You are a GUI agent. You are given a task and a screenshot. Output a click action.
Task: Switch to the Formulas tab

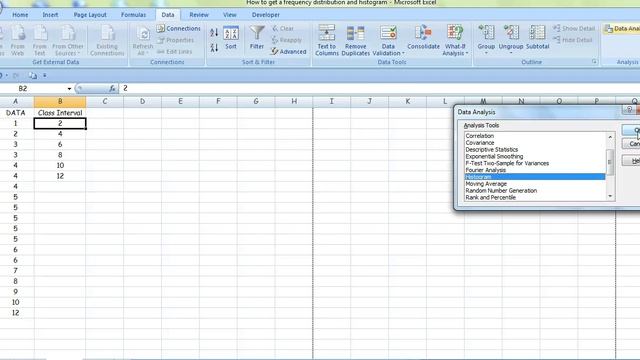133,15
